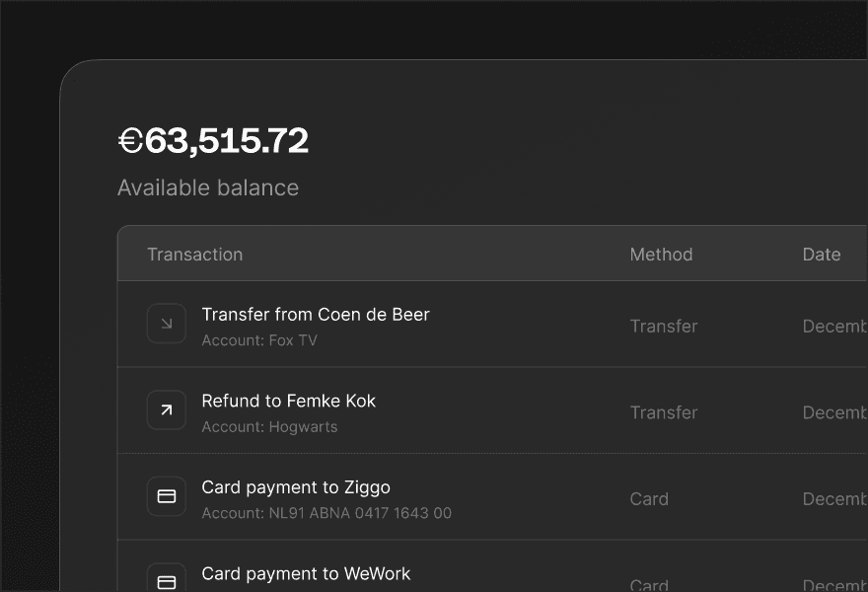This screenshot has height=592, width=868.
Task: Click the Available balance label
Action: click(x=208, y=187)
